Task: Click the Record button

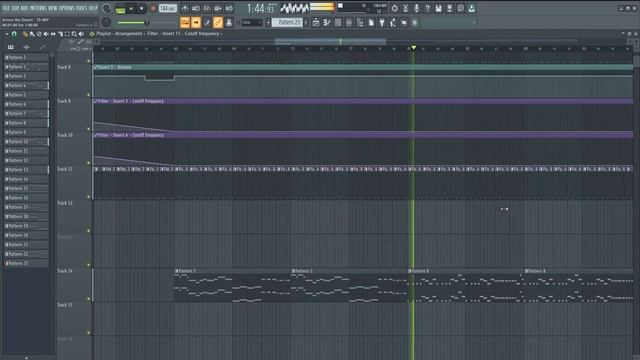Action: tap(153, 8)
